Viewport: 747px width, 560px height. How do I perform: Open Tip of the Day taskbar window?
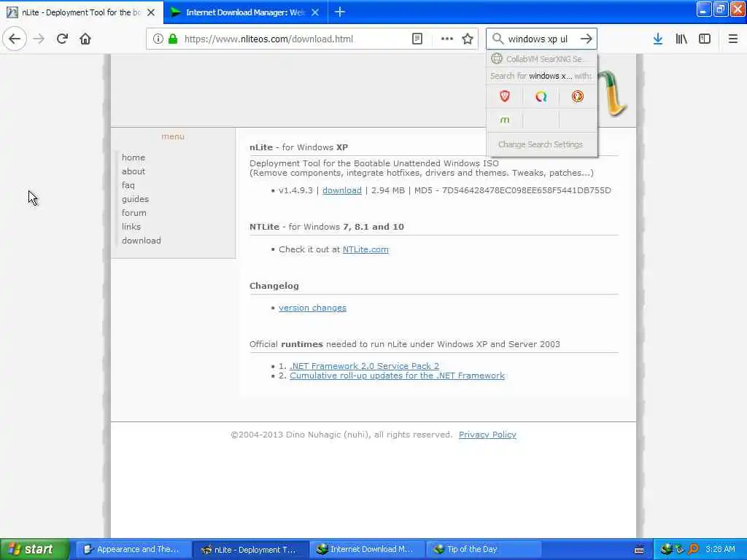click(x=482, y=549)
